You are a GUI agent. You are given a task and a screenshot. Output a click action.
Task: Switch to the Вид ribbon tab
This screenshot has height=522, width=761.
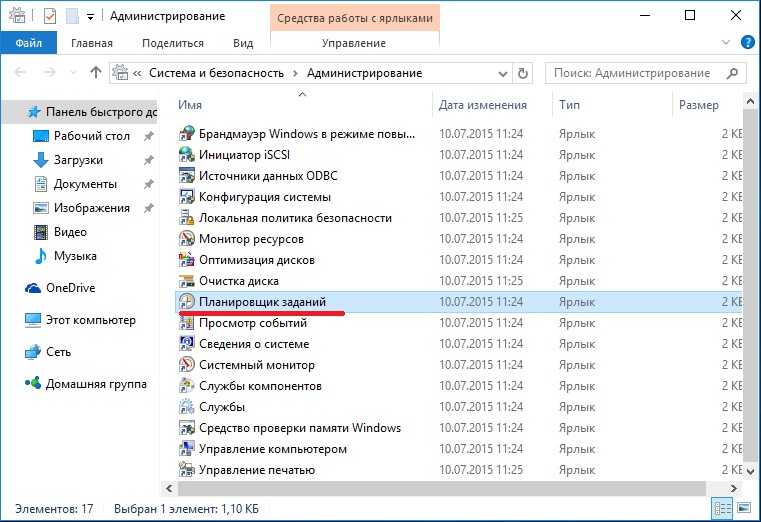(243, 43)
